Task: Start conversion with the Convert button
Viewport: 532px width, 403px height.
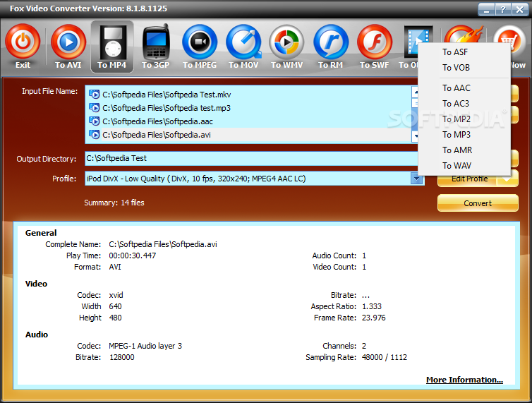Action: tap(478, 203)
